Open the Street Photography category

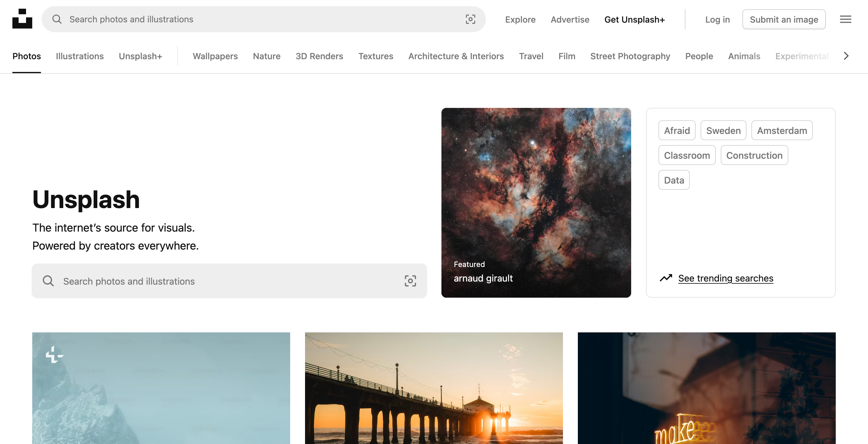pyautogui.click(x=630, y=56)
